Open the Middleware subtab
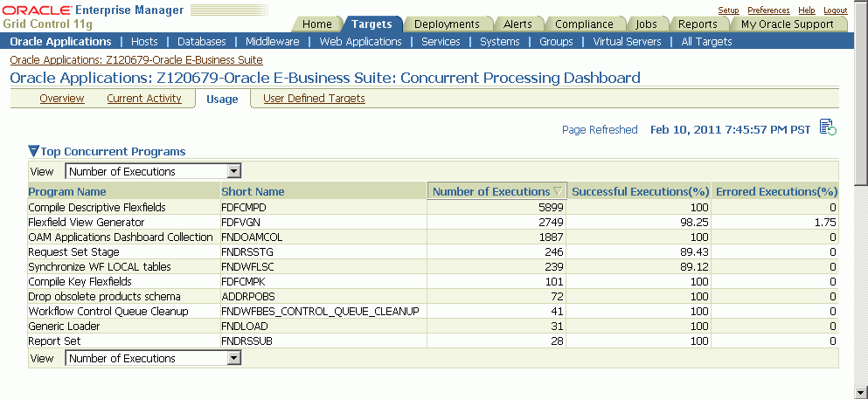 (x=273, y=41)
